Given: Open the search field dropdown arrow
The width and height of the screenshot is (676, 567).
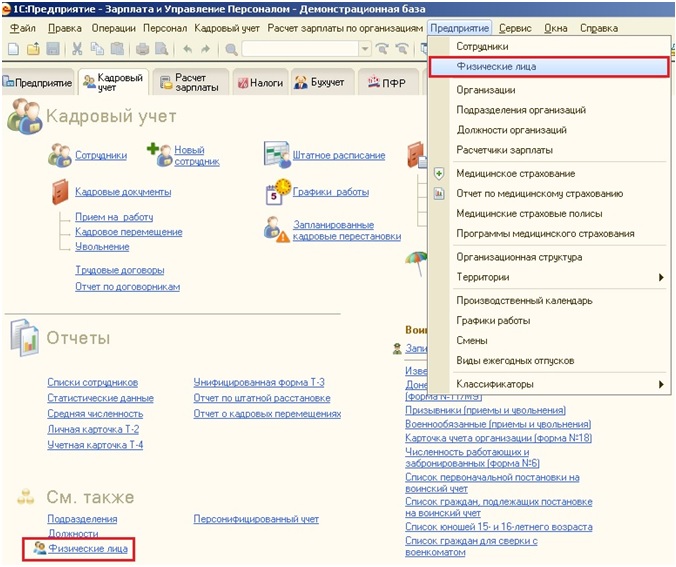Looking at the screenshot, I should tap(365, 49).
